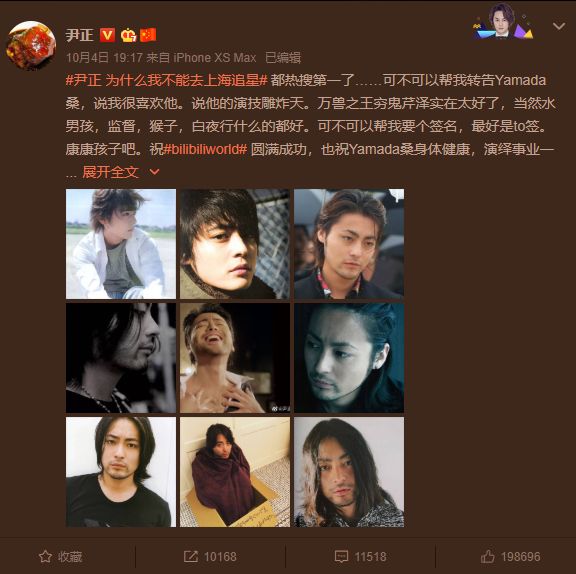Open the first thumbnail with white jacket
This screenshot has width=576, height=574.
[121, 244]
